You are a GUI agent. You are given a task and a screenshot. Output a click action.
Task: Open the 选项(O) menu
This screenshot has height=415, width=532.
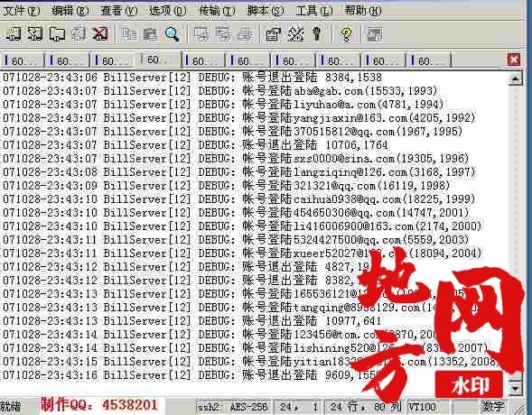(168, 11)
